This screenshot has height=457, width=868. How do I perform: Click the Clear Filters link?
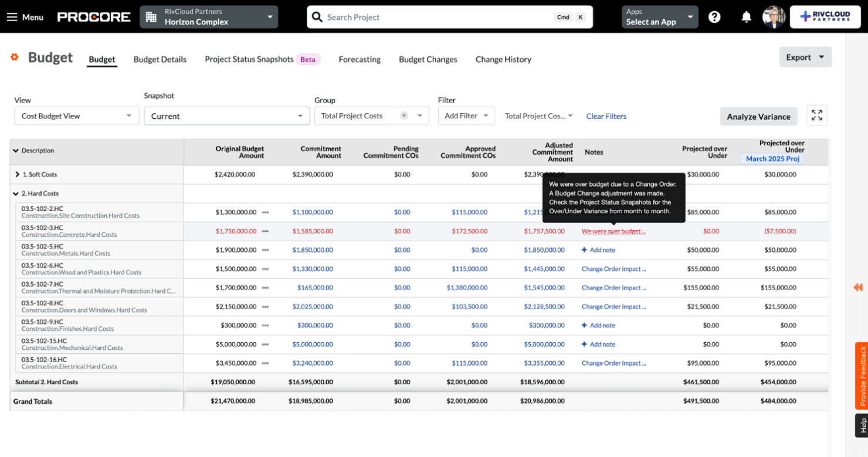[x=606, y=116]
